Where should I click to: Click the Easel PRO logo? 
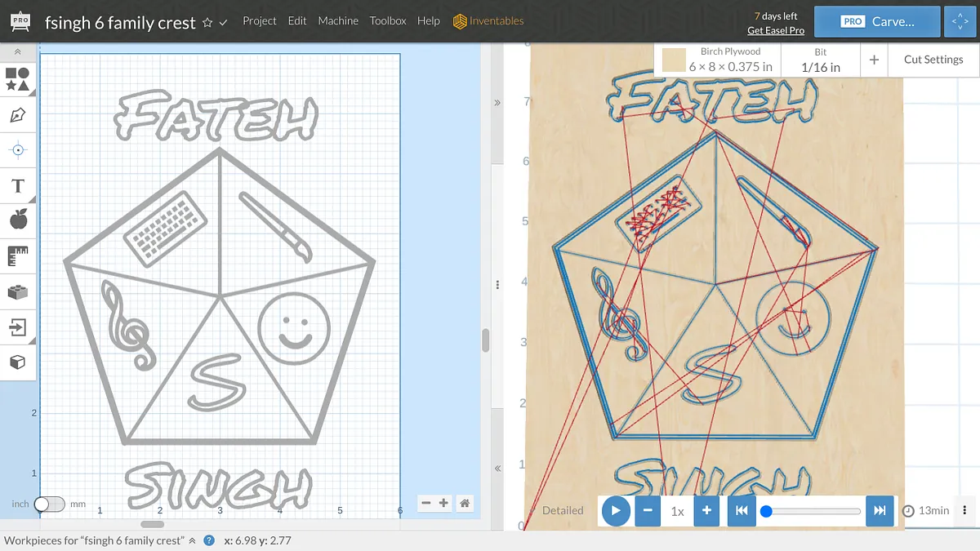21,22
